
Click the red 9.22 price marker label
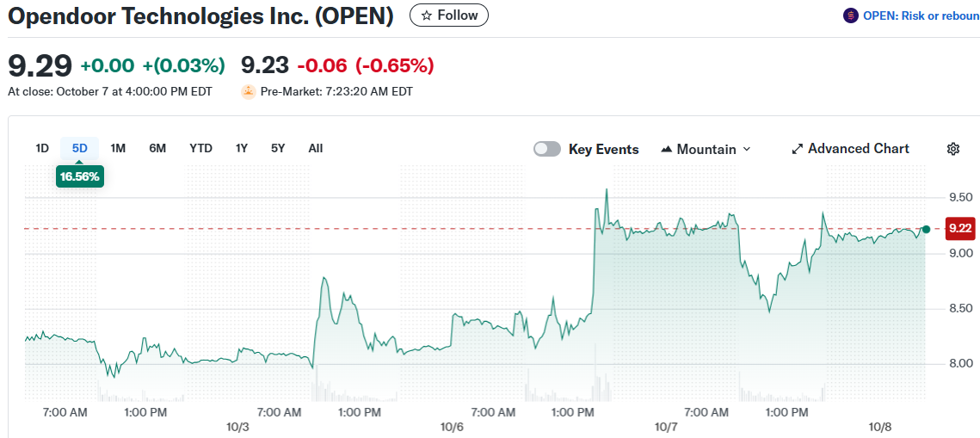click(x=959, y=228)
